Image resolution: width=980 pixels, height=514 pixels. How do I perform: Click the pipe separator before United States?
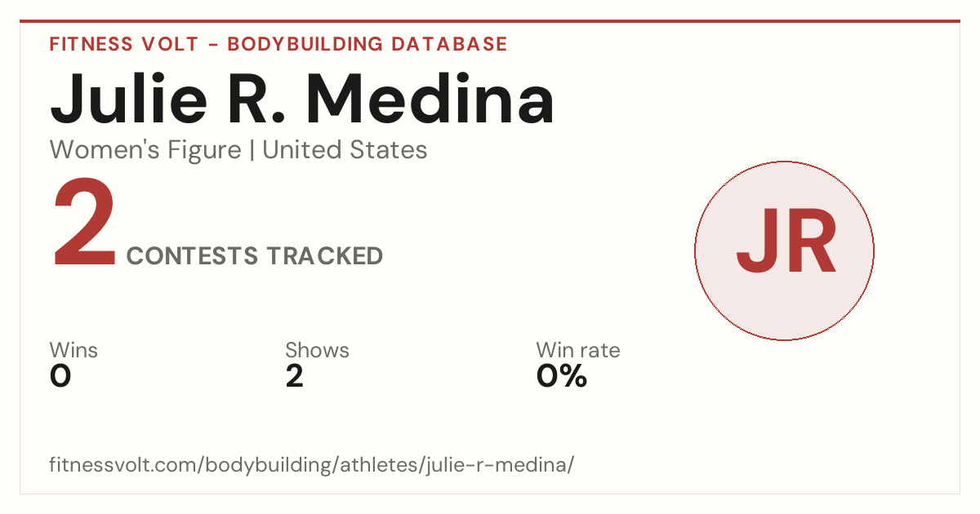point(252,150)
